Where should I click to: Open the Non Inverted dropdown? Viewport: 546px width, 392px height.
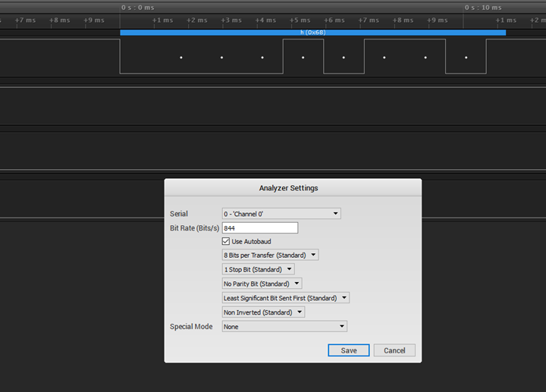[x=263, y=312]
